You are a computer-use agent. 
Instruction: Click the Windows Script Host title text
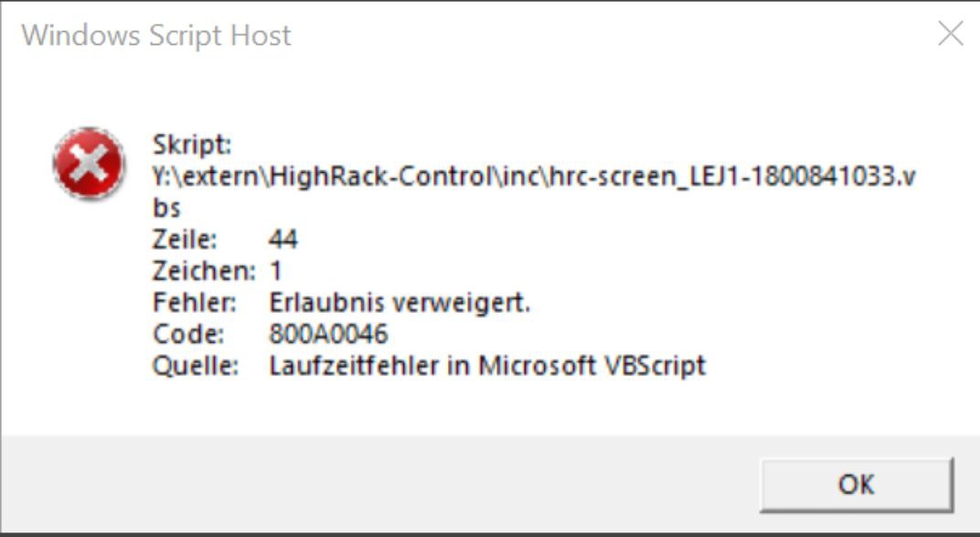coord(156,36)
